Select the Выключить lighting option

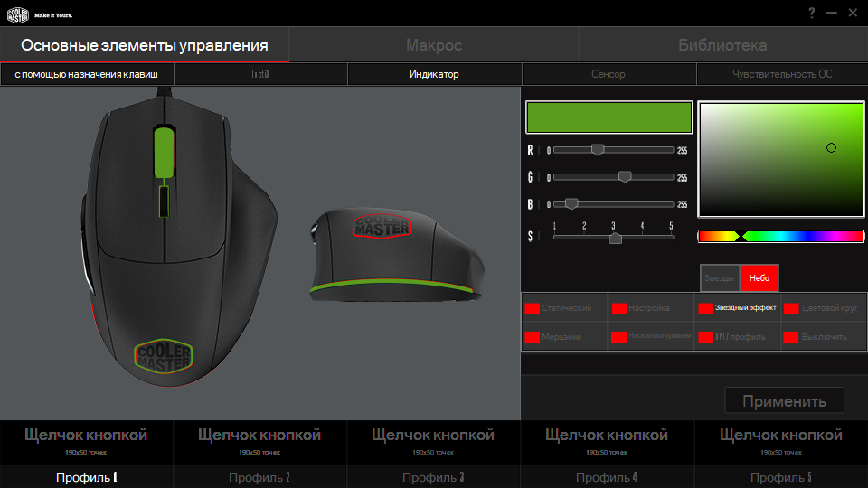[824, 336]
